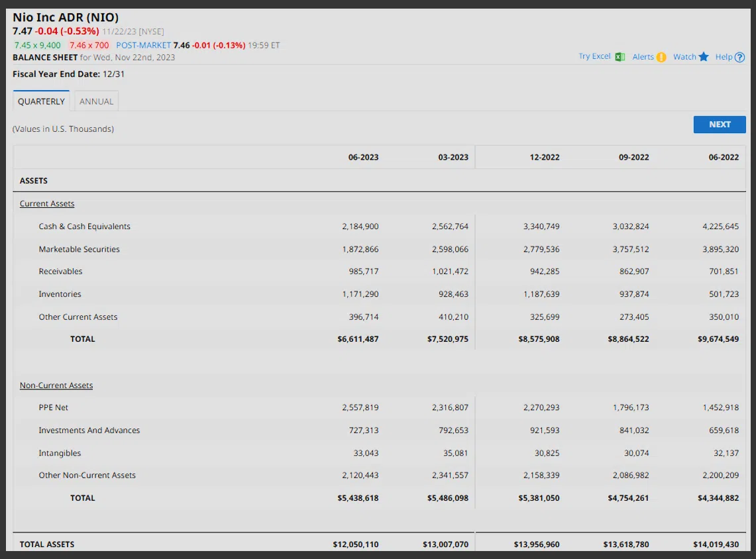Click the inventories value 937,874
The height and width of the screenshot is (559, 756).
(634, 294)
